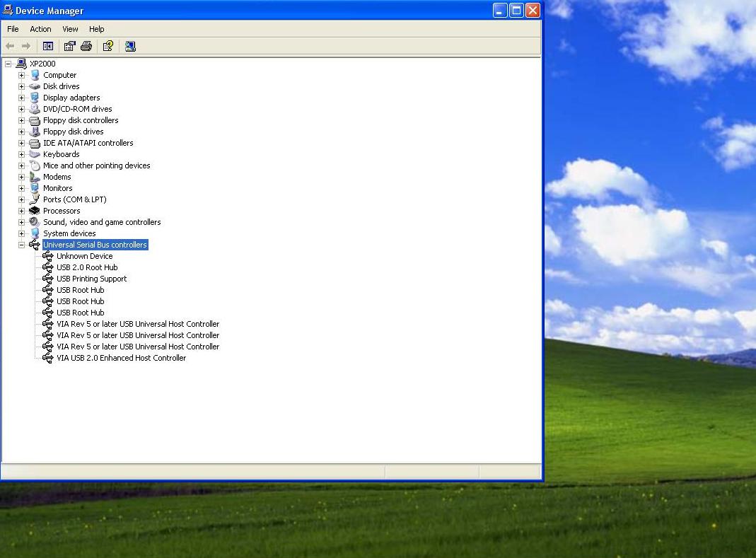
Task: Select the Unknown Device entry
Action: (84, 256)
